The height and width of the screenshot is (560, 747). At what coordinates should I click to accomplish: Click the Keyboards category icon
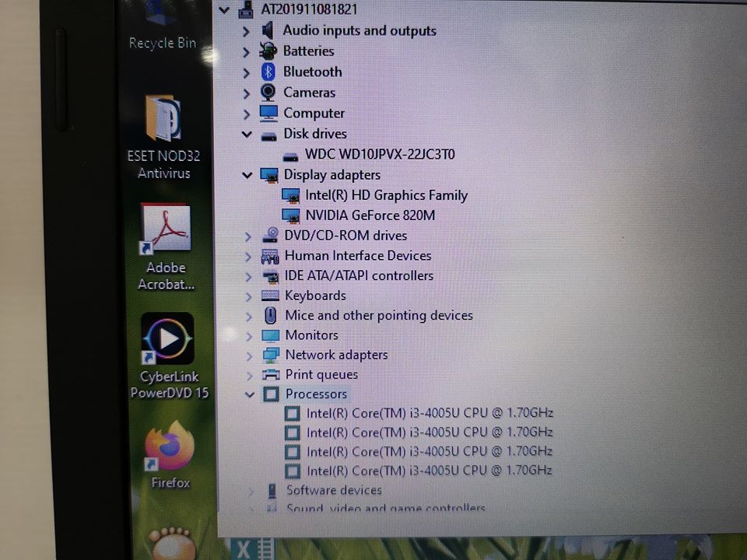coord(271,296)
